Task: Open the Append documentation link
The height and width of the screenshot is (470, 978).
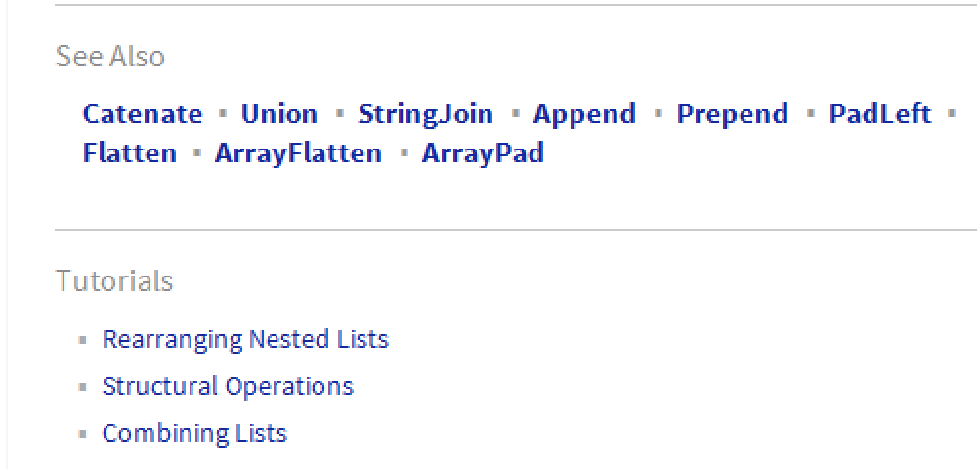Action: (584, 114)
